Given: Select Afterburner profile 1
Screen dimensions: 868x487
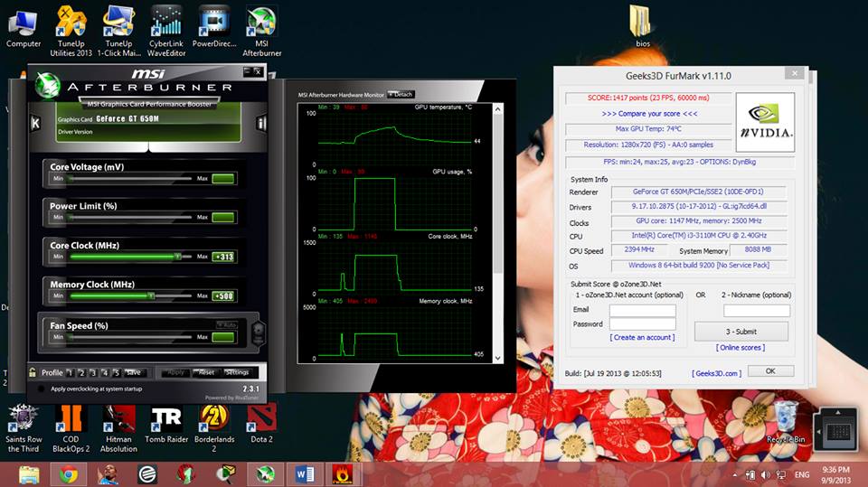Looking at the screenshot, I should pyautogui.click(x=70, y=372).
